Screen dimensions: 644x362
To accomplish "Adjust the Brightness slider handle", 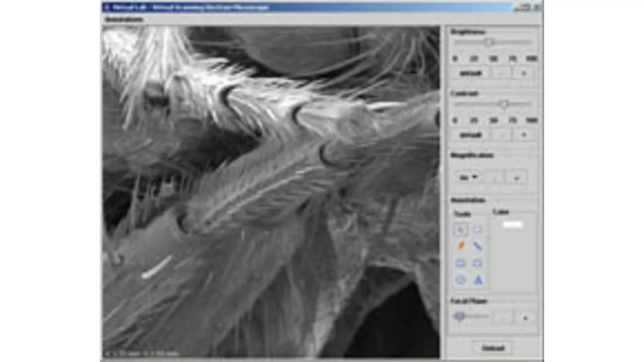I will 489,42.
